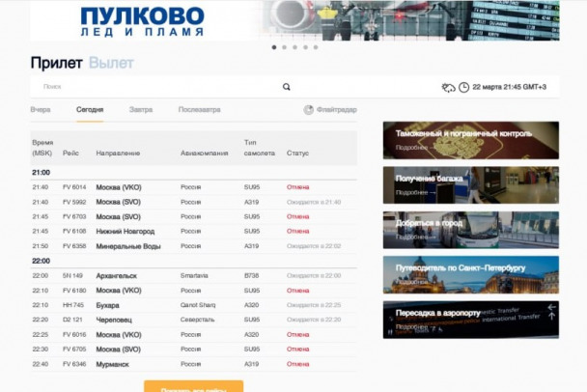Open Путеводитель по Санкт-Петербургу card
This screenshot has width=587, height=392.
pos(470,273)
